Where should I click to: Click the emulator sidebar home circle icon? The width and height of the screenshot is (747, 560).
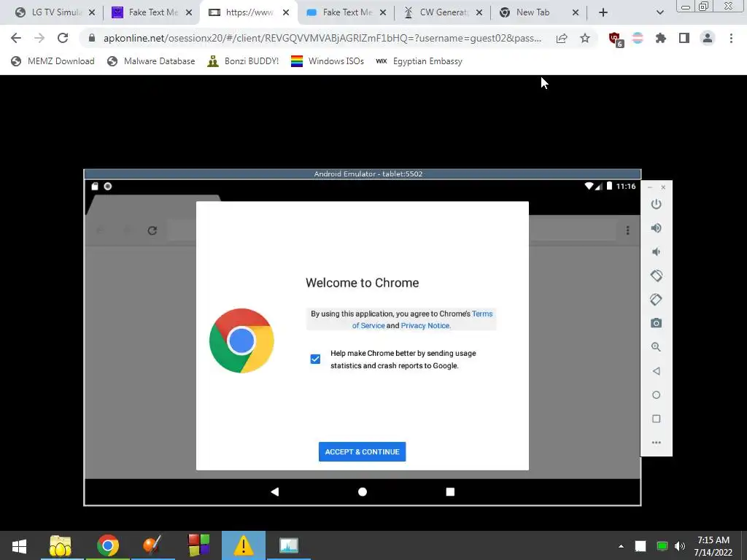click(x=656, y=394)
